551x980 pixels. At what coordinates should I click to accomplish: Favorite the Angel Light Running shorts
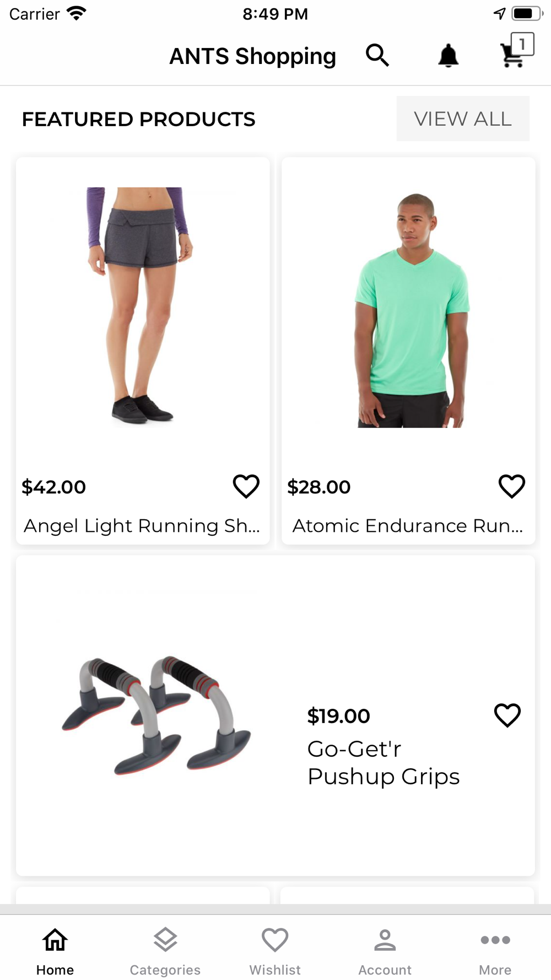tap(246, 486)
